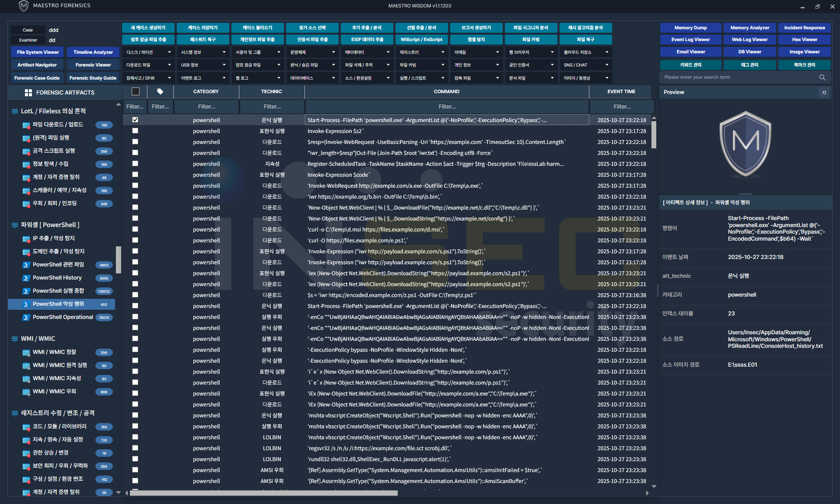Click the Maestro Forensics shield logo
Viewport: 840px width, 504px height.
coord(24,6)
